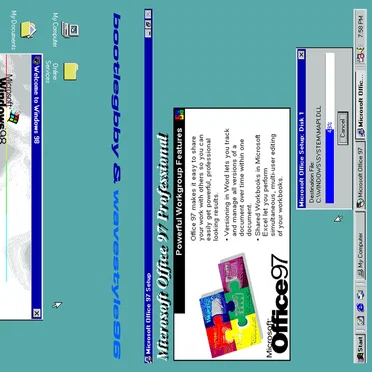Click quick launch icon beside My Computer button
This screenshot has height=372, width=372.
tap(361, 294)
